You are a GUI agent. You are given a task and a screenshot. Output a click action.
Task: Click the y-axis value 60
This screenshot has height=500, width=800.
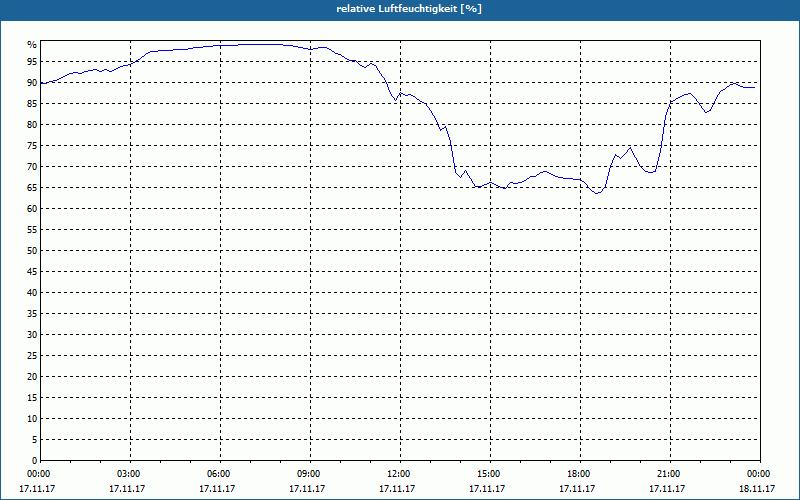click(x=32, y=209)
